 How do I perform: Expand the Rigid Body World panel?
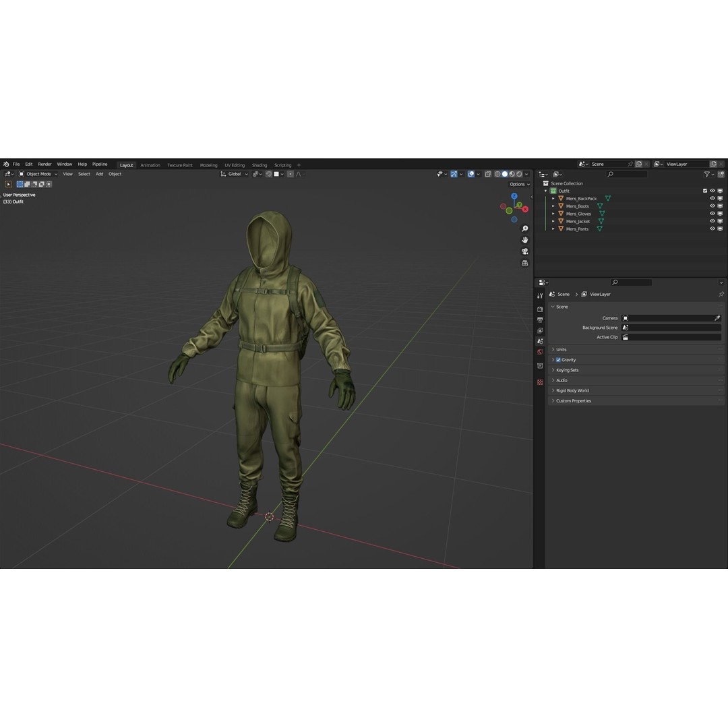click(x=636, y=390)
